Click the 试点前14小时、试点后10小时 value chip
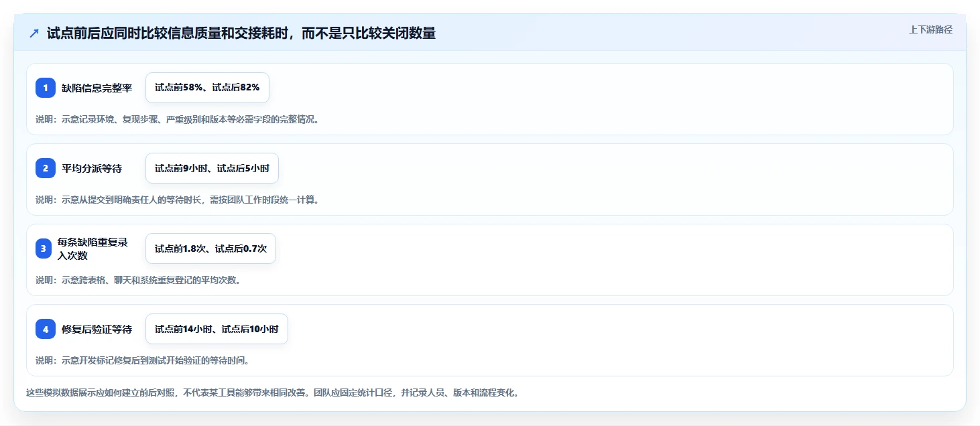Image resolution: width=980 pixels, height=426 pixels. click(x=217, y=329)
